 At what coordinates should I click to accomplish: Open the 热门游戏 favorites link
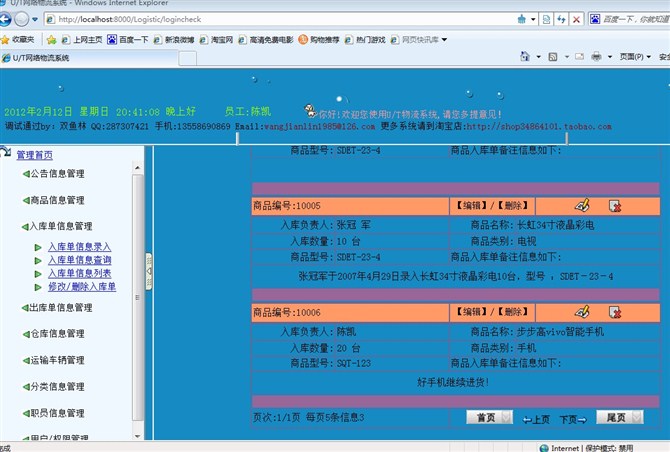365,40
